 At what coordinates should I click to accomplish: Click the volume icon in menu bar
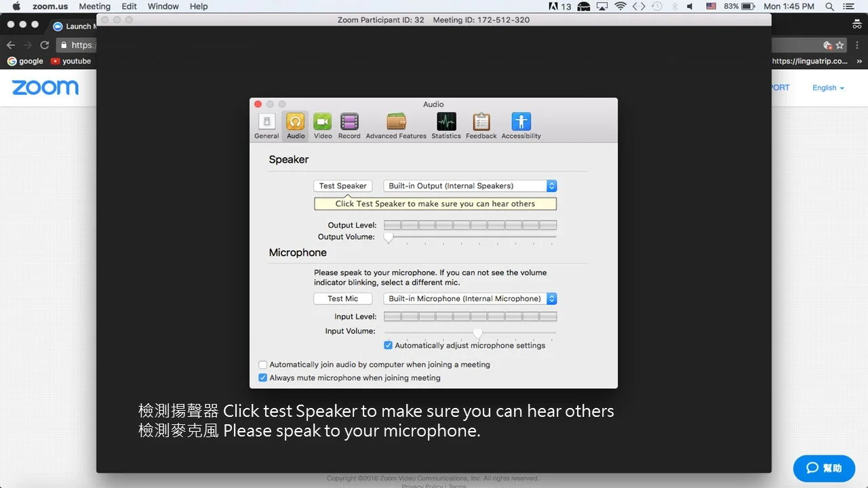click(x=690, y=6)
